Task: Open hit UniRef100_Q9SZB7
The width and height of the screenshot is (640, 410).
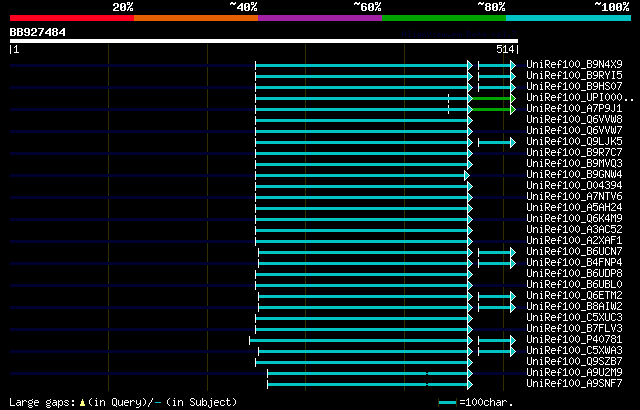Action: [x=574, y=362]
